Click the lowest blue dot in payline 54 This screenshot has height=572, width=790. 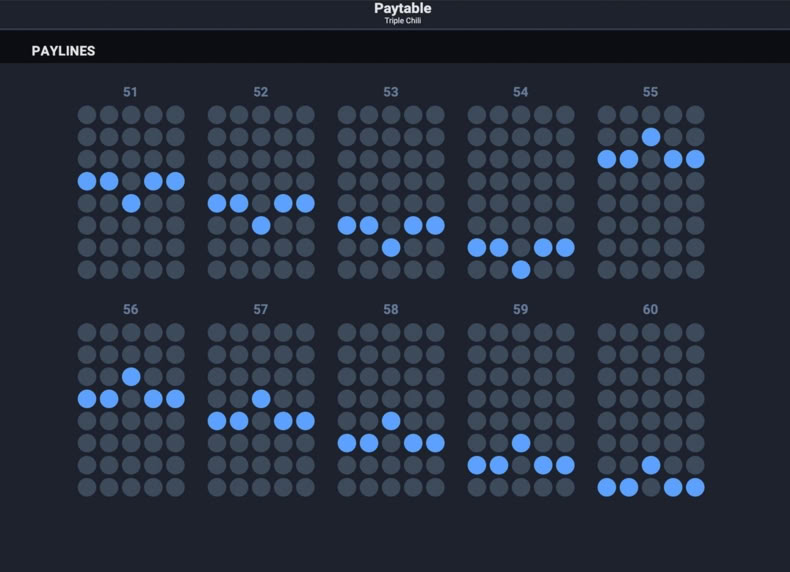(x=521, y=270)
